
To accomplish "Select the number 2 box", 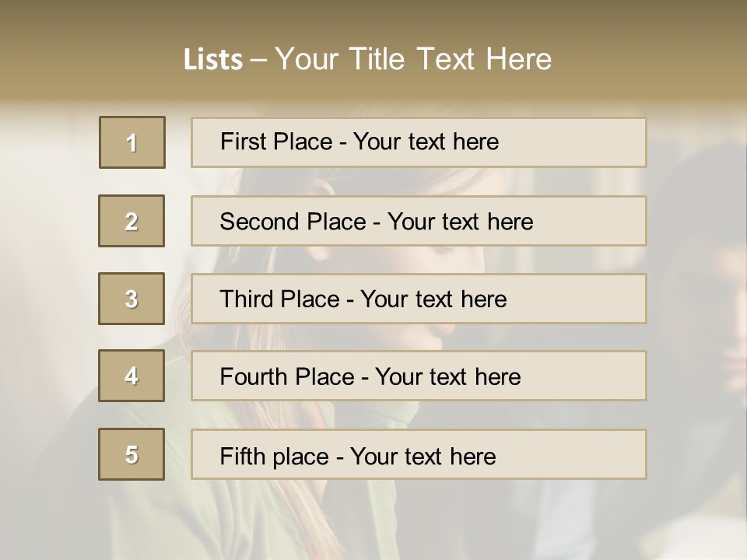I will point(132,221).
